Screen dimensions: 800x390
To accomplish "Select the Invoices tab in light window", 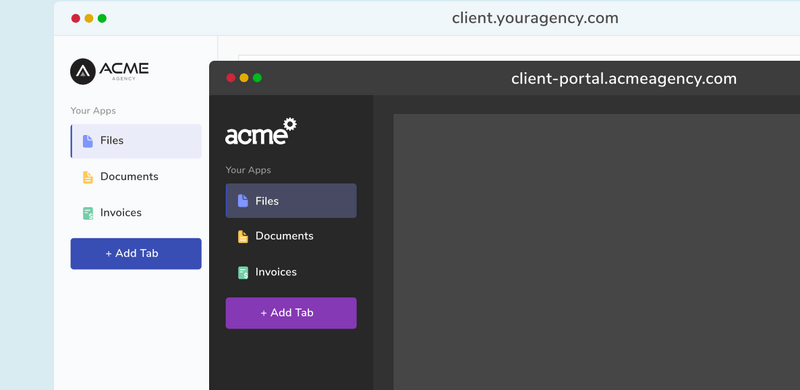I will point(136,213).
